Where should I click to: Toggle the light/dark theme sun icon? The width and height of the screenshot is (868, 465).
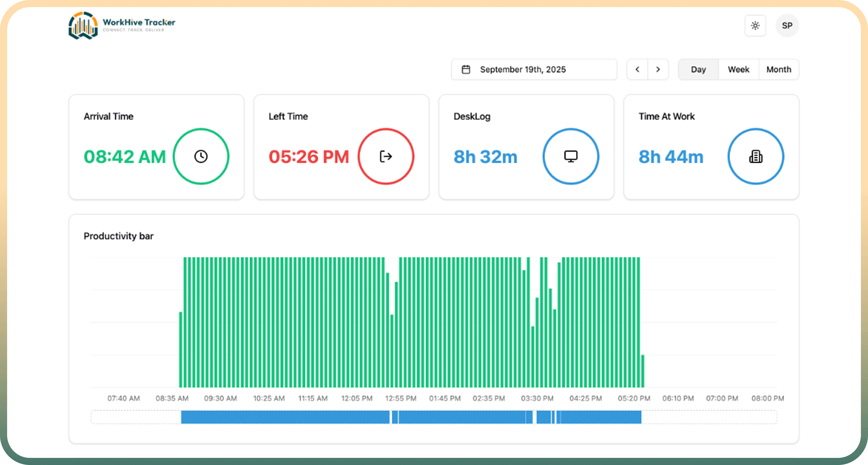tap(755, 26)
